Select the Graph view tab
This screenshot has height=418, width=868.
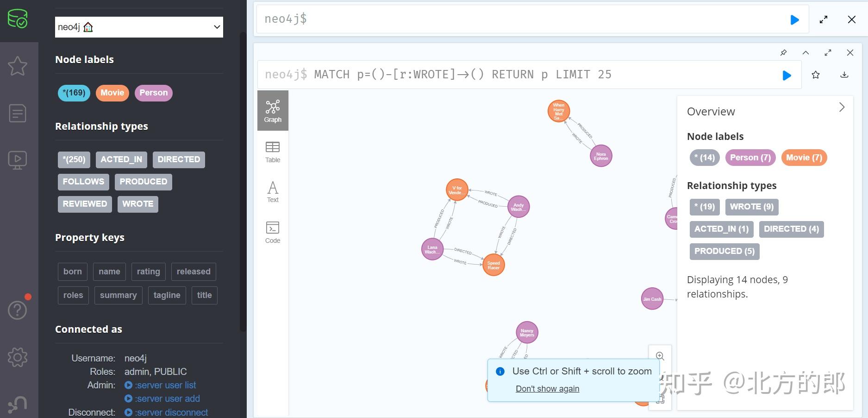pos(272,110)
